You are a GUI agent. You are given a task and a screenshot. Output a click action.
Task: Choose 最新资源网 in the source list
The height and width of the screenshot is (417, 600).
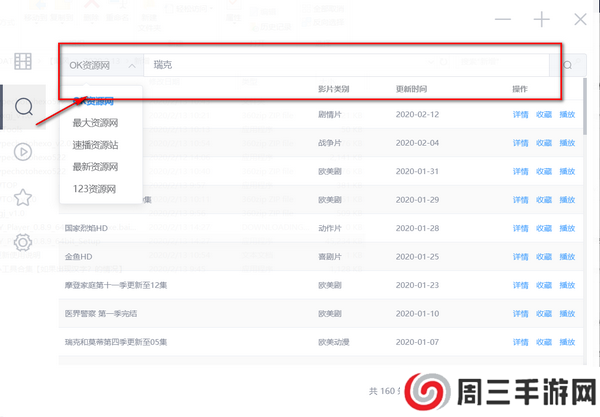click(95, 167)
